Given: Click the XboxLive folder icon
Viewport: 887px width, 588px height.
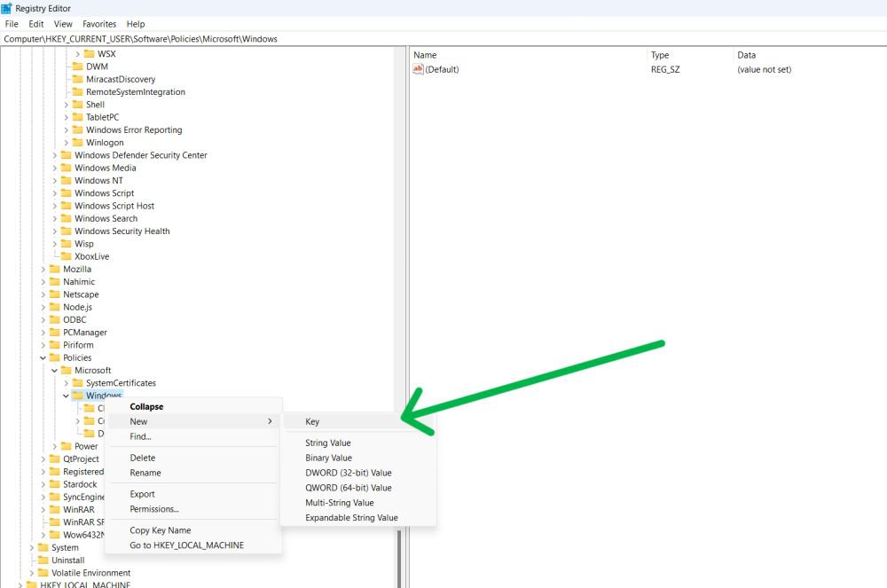Looking at the screenshot, I should (67, 256).
